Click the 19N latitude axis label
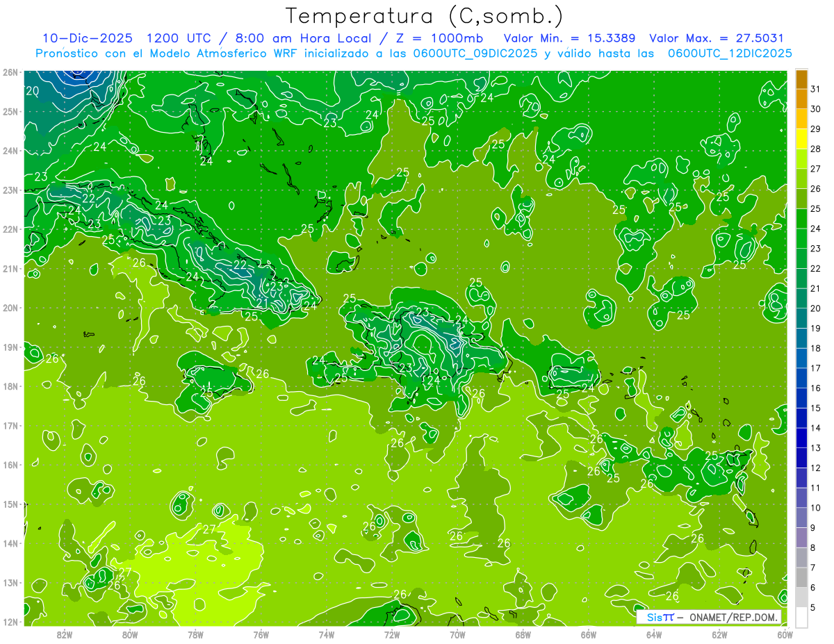Viewport: 834px width, 644px height. [x=10, y=347]
